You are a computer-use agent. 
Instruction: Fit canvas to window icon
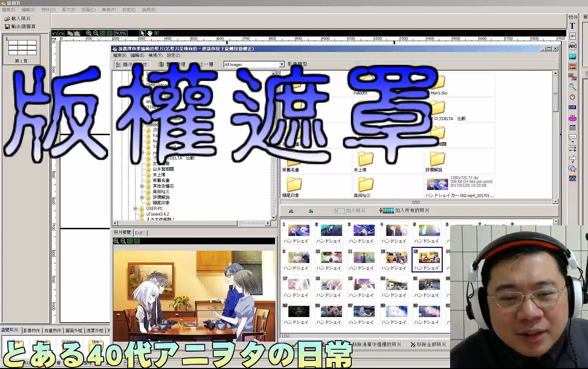[102, 33]
